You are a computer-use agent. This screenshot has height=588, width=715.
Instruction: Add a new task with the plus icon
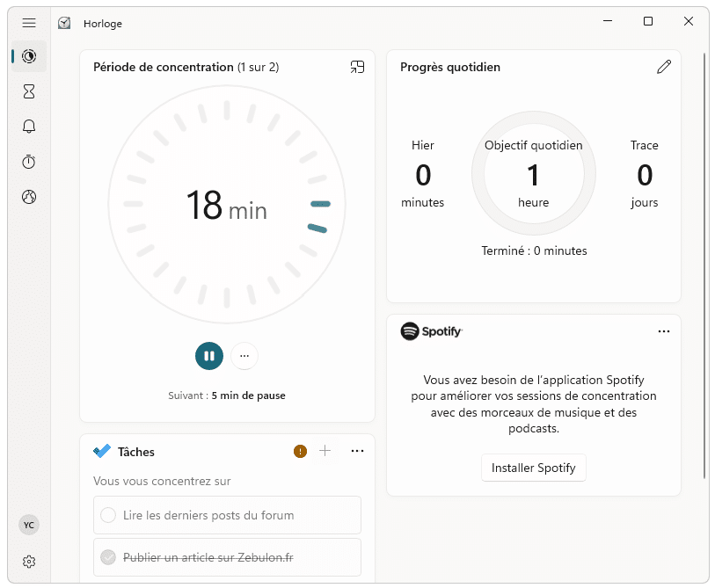point(325,451)
